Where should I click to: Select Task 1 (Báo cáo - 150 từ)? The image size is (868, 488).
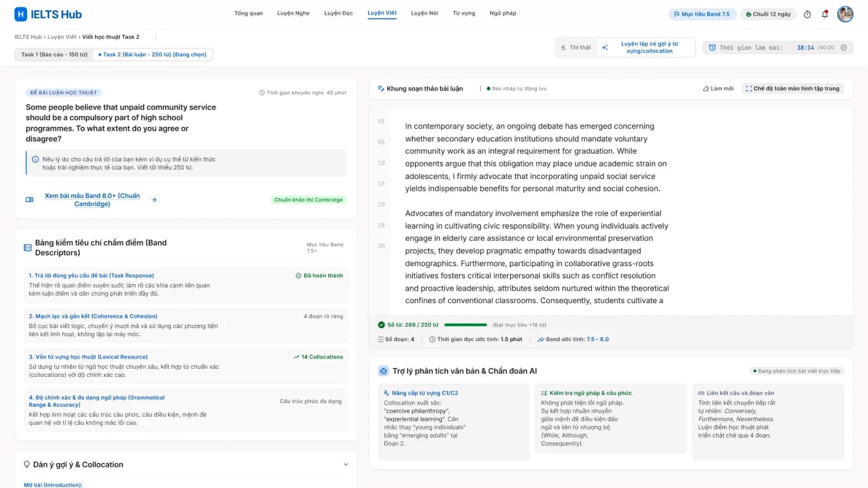click(54, 54)
